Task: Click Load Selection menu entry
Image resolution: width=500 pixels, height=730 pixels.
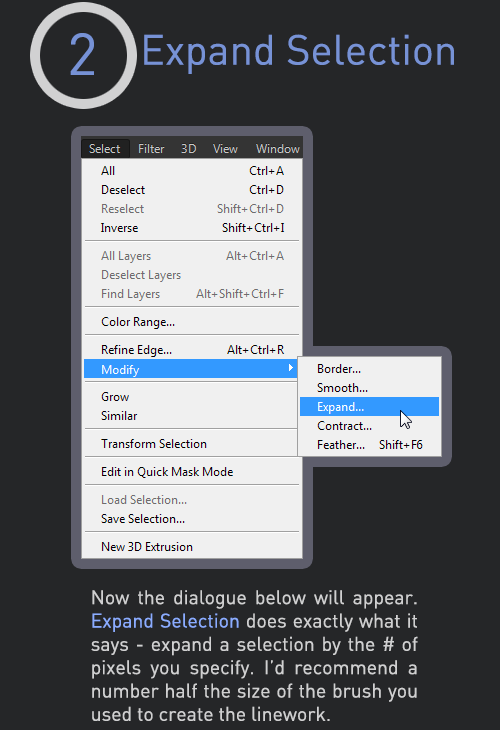Action: pos(192,500)
